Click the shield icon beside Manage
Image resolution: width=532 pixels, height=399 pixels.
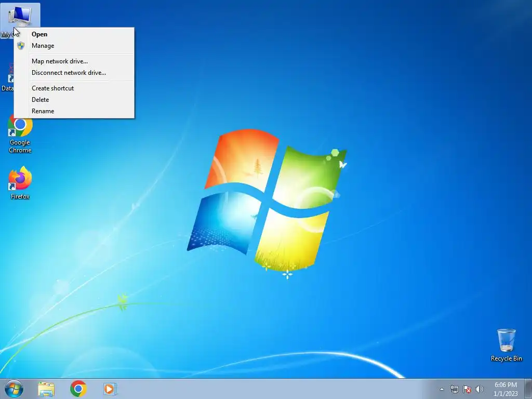21,46
